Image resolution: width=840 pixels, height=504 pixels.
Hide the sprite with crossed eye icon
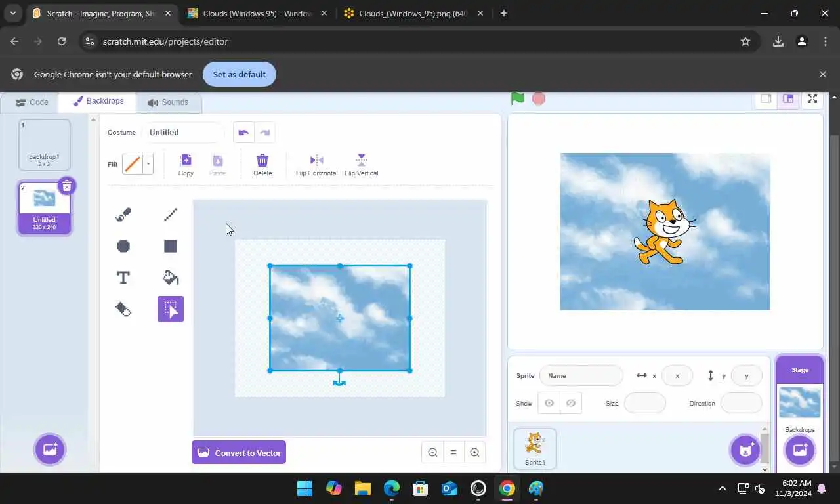pos(571,403)
